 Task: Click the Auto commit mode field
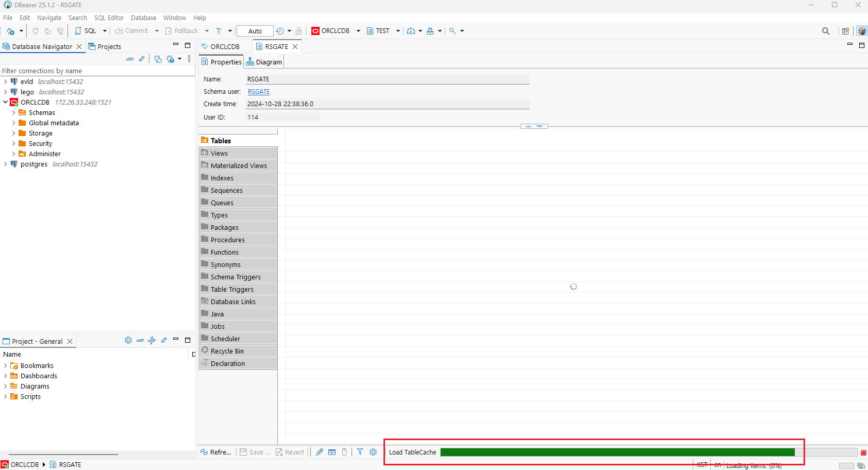(255, 31)
